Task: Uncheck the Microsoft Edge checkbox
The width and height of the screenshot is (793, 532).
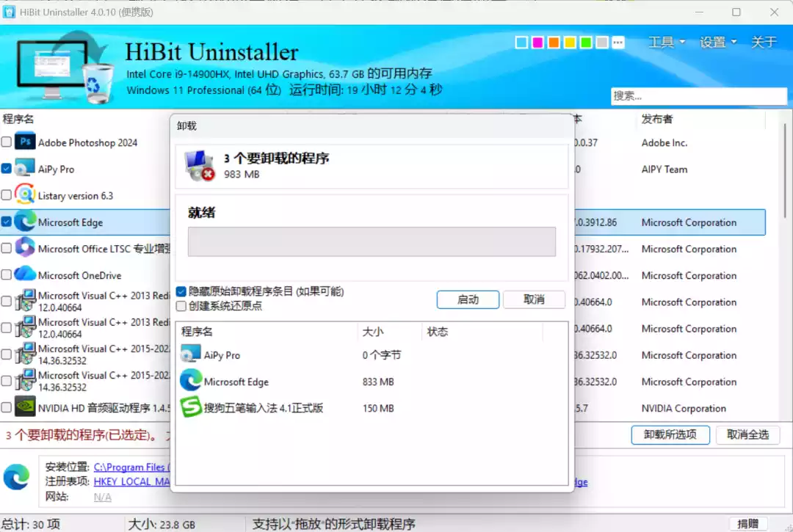Action: pyautogui.click(x=7, y=222)
